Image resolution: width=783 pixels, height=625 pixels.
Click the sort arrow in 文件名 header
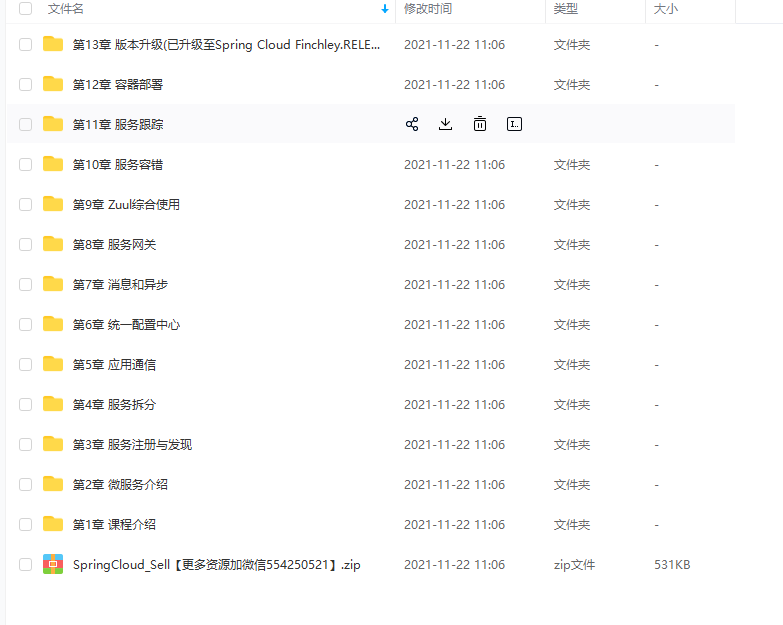click(x=385, y=9)
